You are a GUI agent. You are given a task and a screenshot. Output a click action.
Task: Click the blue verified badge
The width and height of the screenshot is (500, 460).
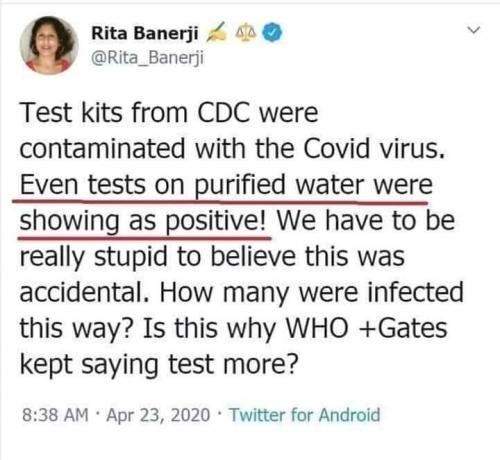point(272,32)
